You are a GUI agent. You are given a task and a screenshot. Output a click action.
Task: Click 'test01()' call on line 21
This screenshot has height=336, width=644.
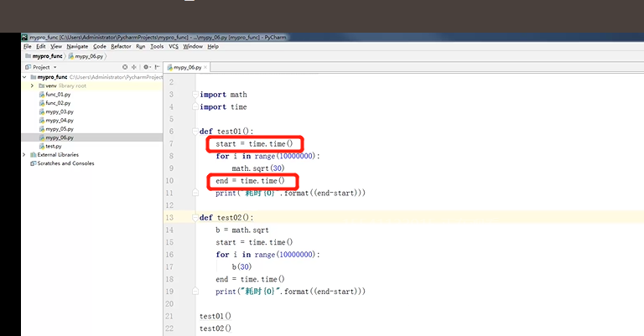point(216,316)
